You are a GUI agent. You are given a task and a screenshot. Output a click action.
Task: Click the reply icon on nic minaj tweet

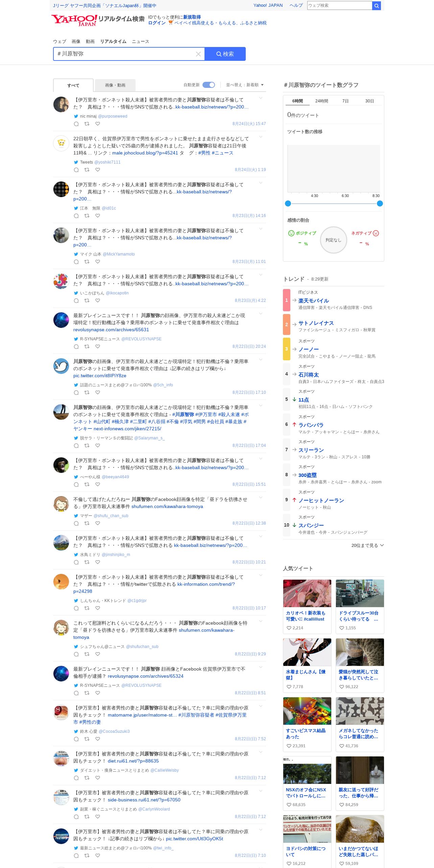pyautogui.click(x=76, y=124)
